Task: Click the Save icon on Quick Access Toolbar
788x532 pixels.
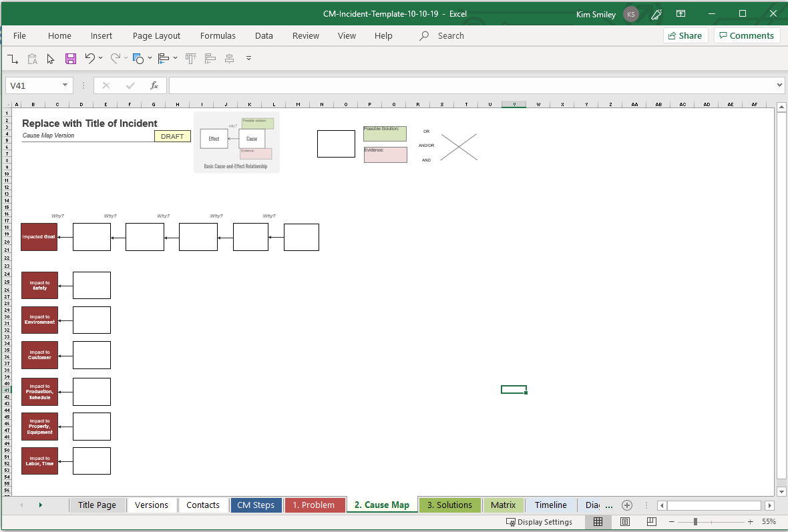Action: (x=70, y=58)
